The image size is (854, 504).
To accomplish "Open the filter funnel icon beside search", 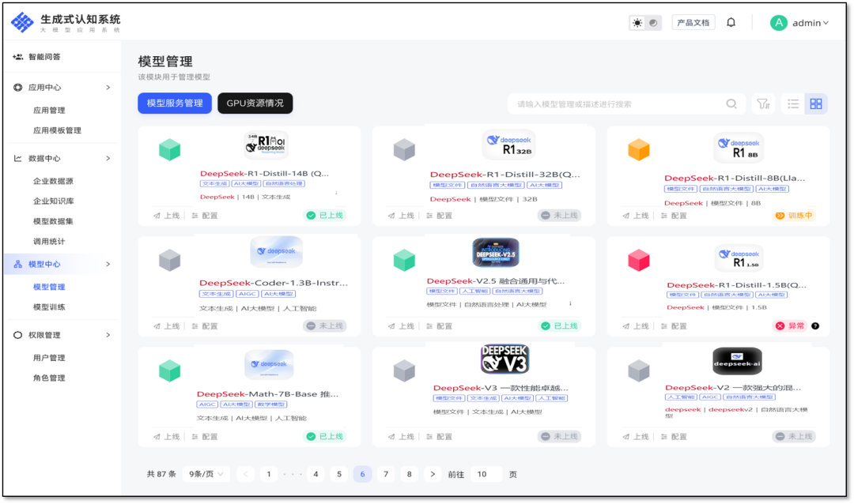I will click(x=762, y=103).
